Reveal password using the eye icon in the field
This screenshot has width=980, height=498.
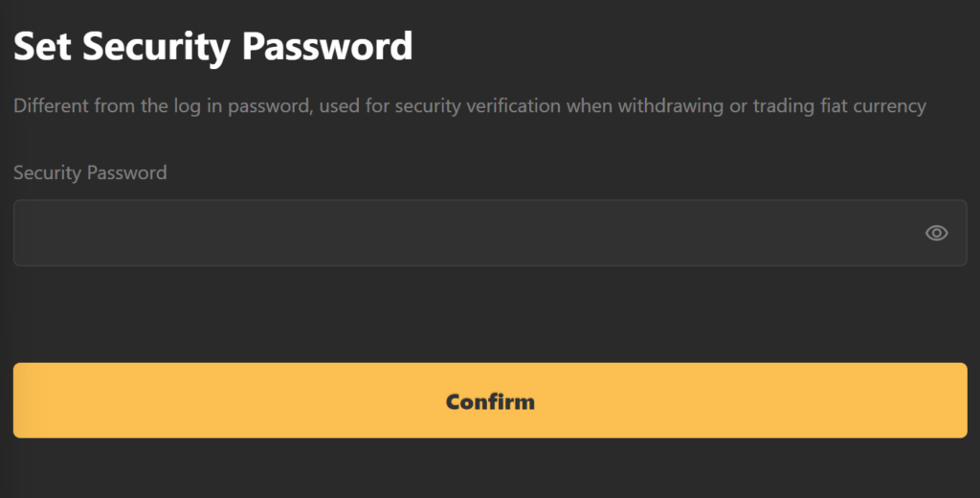936,234
